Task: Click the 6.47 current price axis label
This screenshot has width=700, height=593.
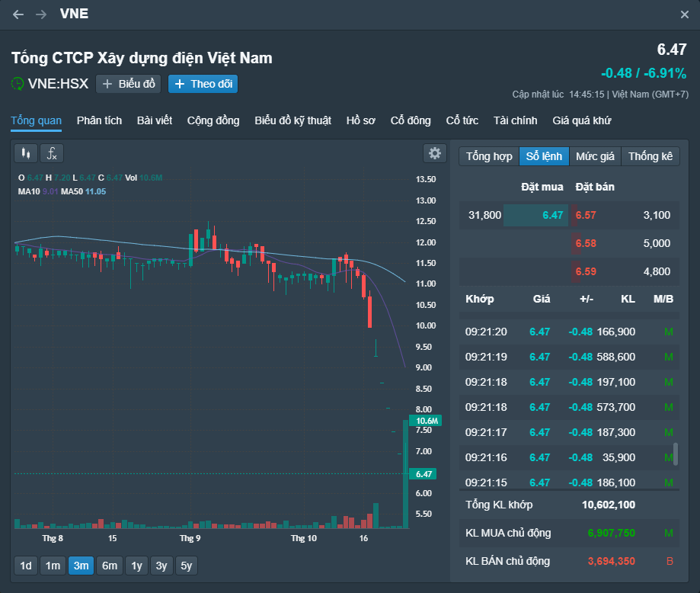Action: coord(424,474)
